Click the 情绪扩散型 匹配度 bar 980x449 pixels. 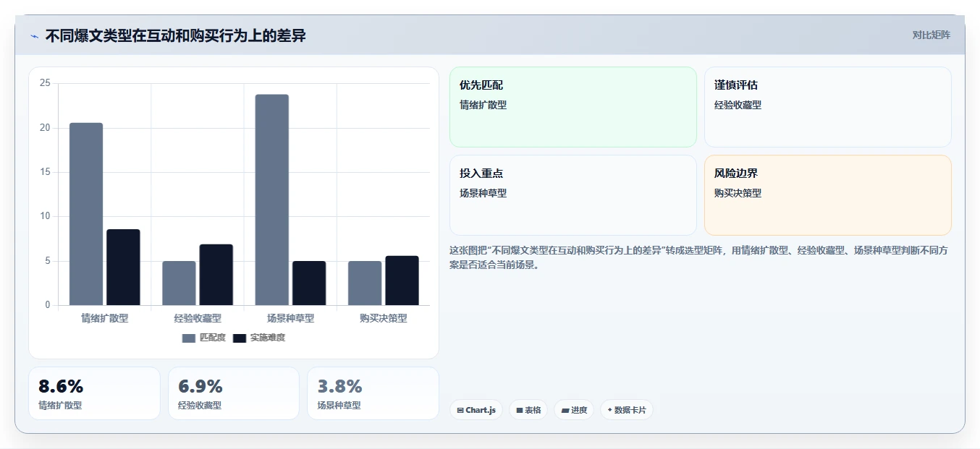86,214
